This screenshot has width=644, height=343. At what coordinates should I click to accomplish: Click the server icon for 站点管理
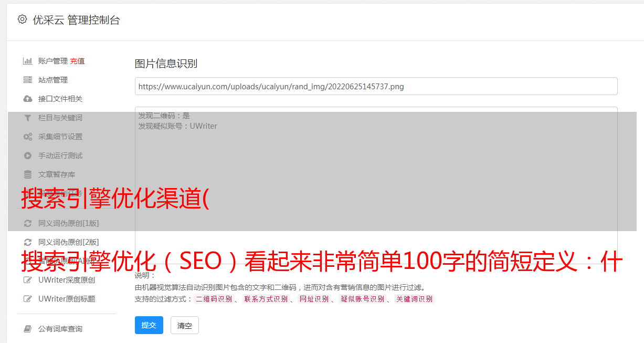click(x=28, y=80)
